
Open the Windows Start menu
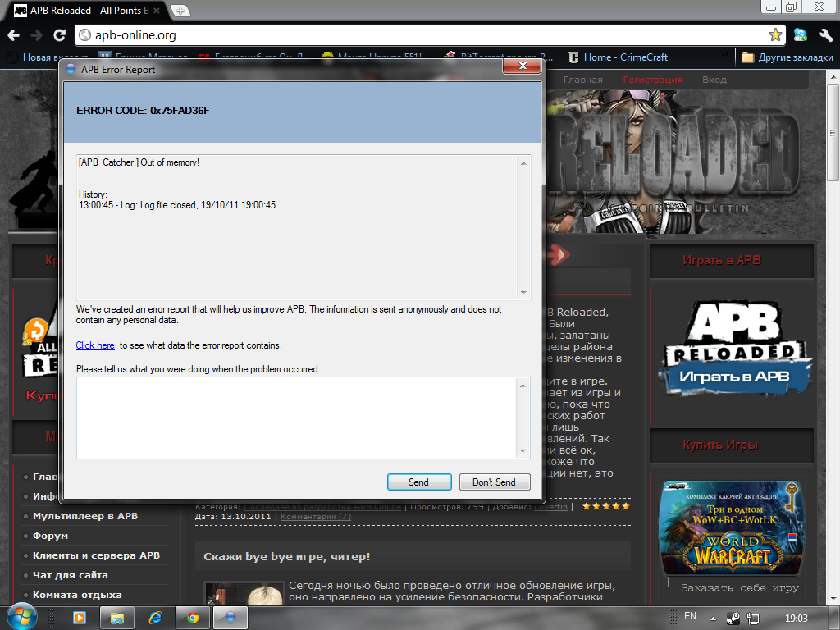21,618
